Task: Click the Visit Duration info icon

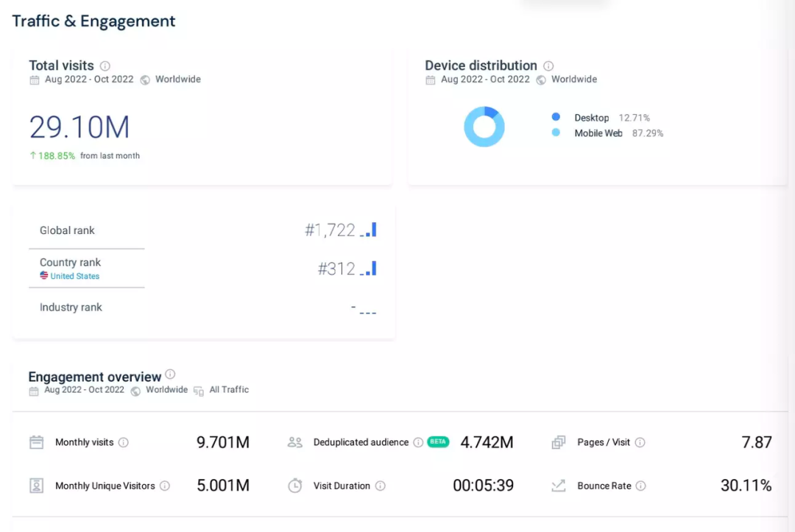Action: click(x=380, y=486)
